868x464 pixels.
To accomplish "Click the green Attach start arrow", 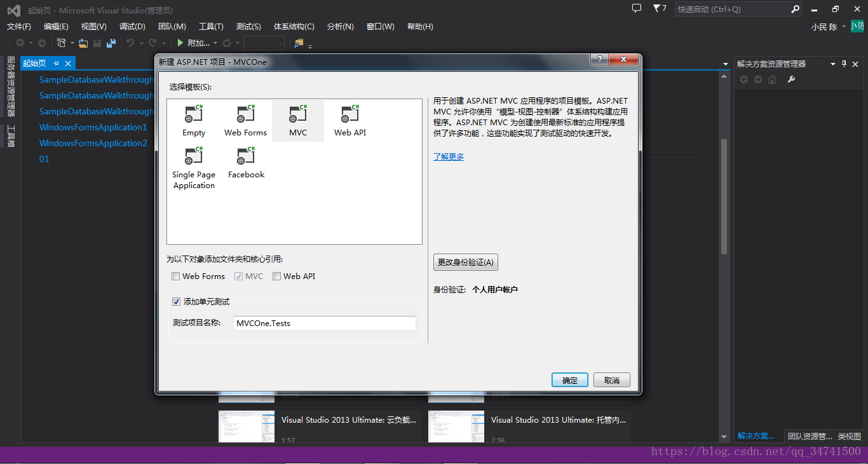I will 180,43.
